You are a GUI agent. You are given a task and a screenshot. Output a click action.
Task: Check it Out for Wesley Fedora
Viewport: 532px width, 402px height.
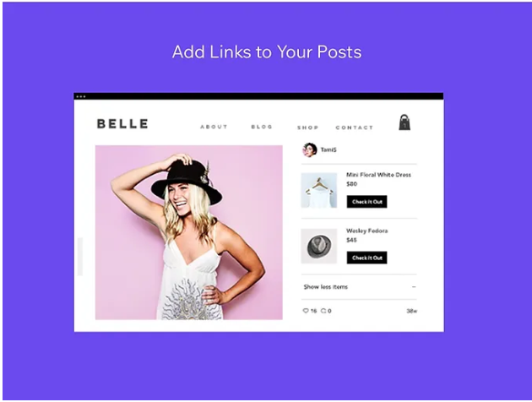366,258
